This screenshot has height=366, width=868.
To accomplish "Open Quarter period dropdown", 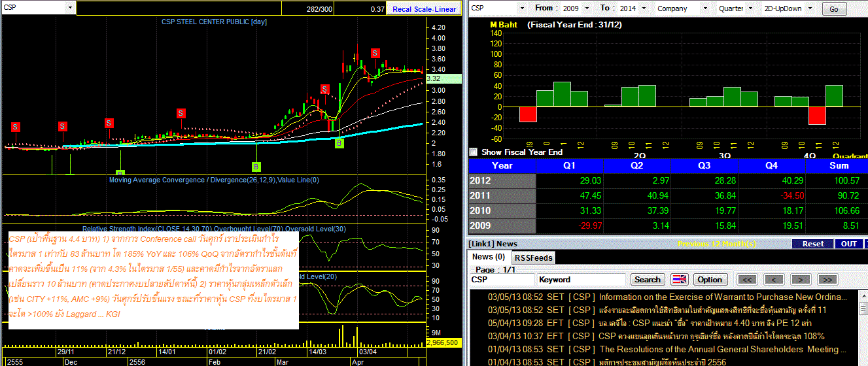I will click(x=749, y=8).
